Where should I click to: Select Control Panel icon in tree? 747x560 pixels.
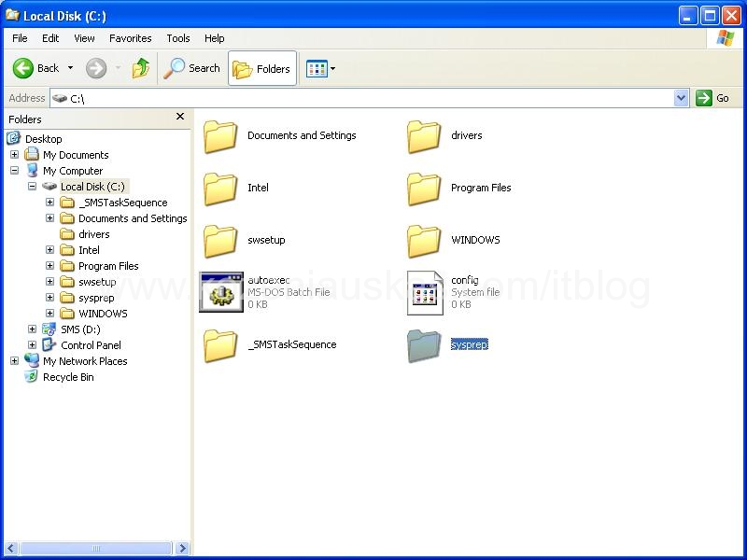pyautogui.click(x=49, y=344)
